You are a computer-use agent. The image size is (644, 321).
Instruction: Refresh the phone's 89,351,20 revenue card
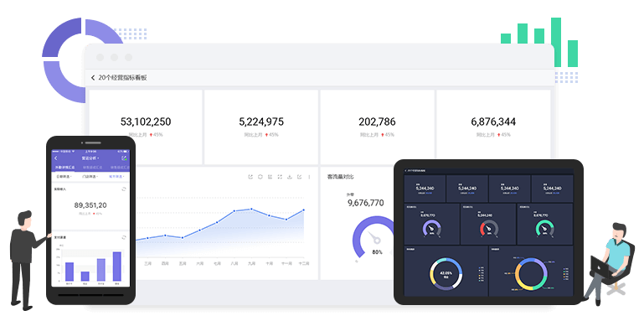pos(124,189)
